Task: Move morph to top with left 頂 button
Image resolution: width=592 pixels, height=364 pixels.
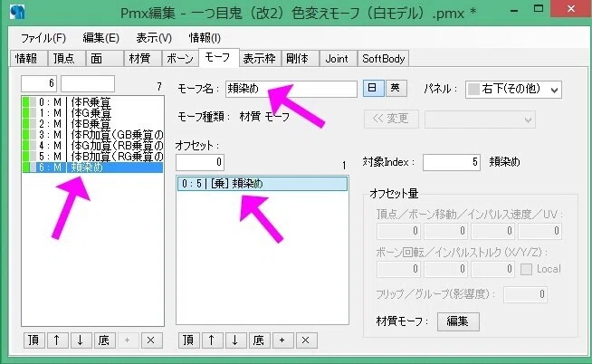Action: (x=33, y=340)
